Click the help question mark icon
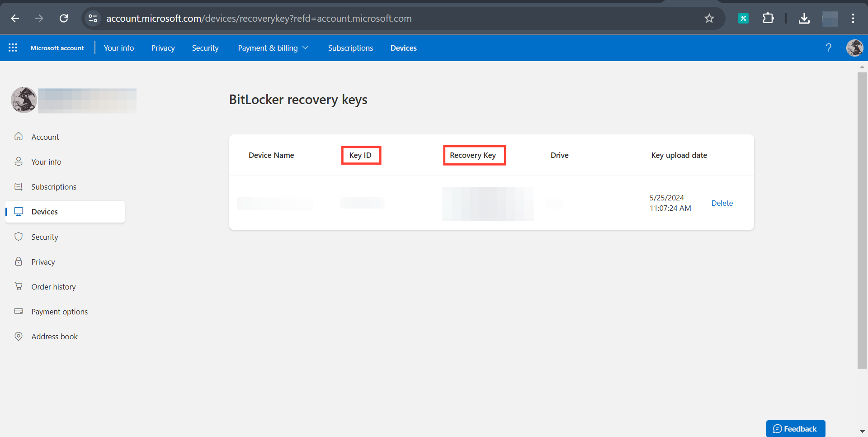The height and width of the screenshot is (437, 868). (x=829, y=47)
